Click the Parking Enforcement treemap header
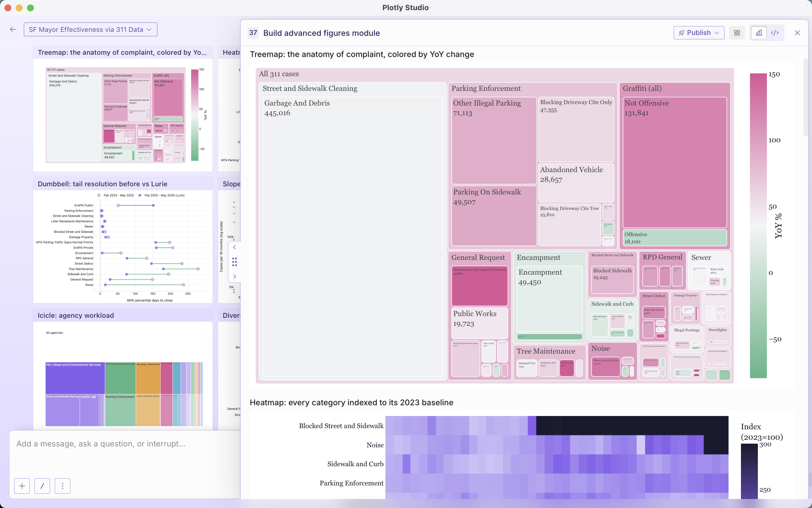Screen dimensions: 812x508 (x=486, y=88)
